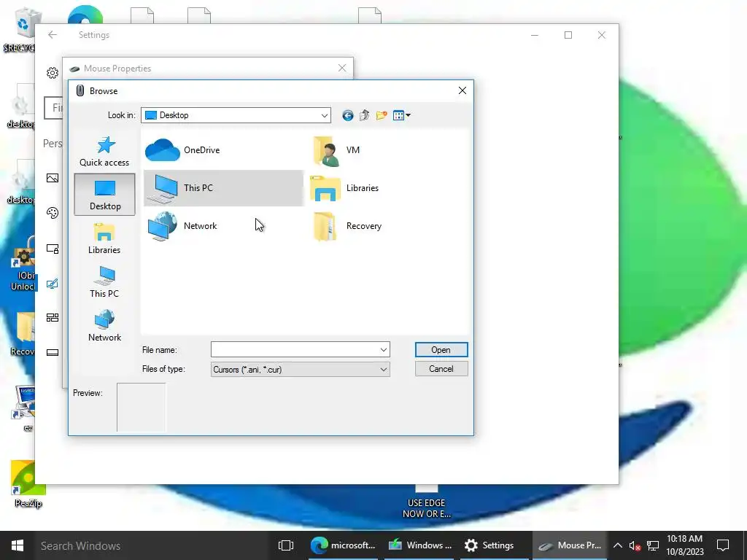Click the cursor Preview box
747x560 pixels.
click(x=141, y=408)
